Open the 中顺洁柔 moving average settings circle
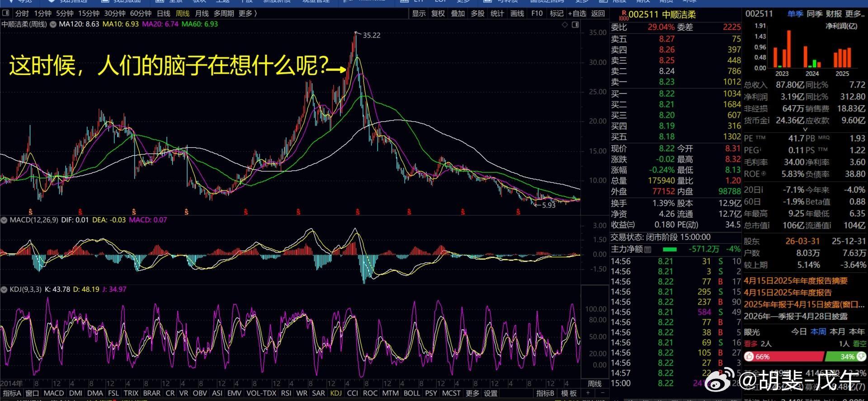This screenshot has height=401, width=868. 53,24
